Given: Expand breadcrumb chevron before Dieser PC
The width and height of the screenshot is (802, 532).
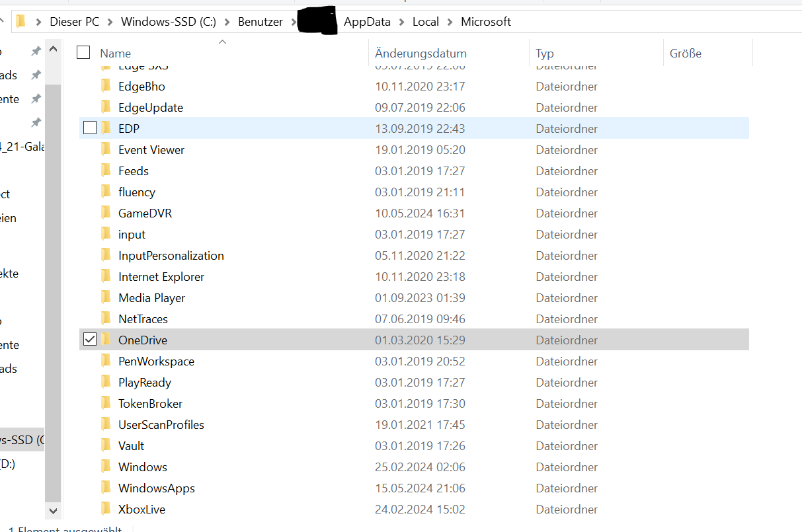Looking at the screenshot, I should point(38,22).
